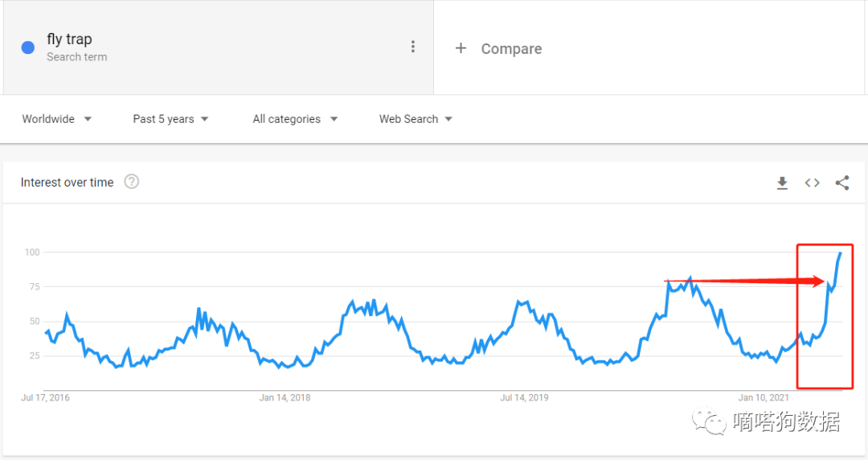Click the Interest over time heading
This screenshot has width=868, height=460.
(x=68, y=183)
